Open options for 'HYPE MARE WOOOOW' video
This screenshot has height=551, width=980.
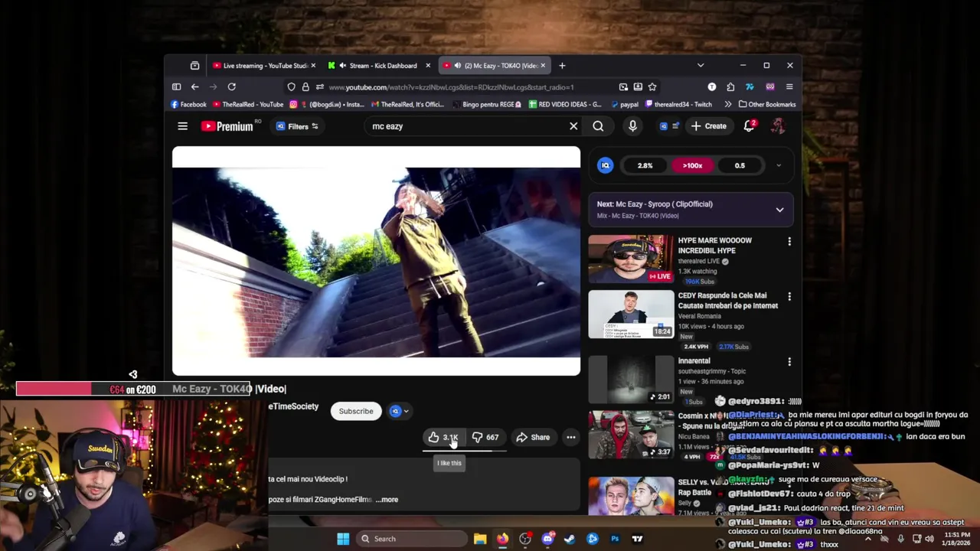pos(789,242)
